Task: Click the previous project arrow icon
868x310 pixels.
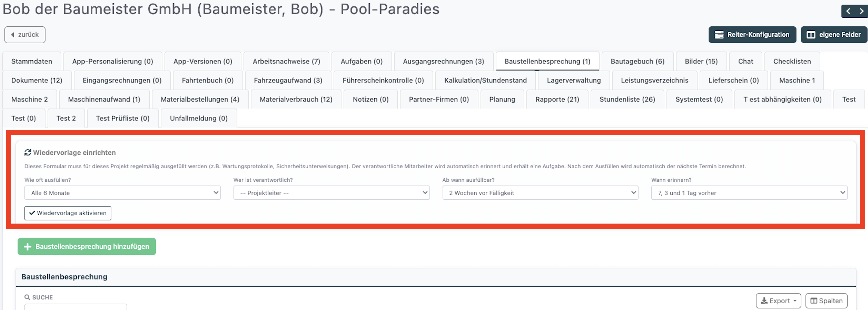Action: tap(848, 11)
